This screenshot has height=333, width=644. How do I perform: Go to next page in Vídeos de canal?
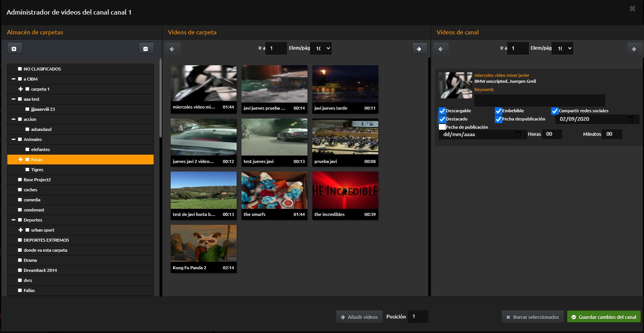pyautogui.click(x=634, y=48)
